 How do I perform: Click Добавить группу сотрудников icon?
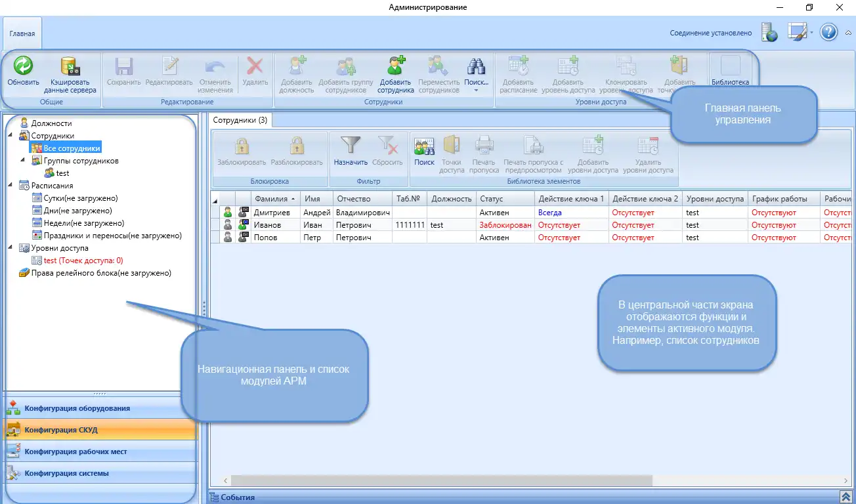pyautogui.click(x=346, y=66)
